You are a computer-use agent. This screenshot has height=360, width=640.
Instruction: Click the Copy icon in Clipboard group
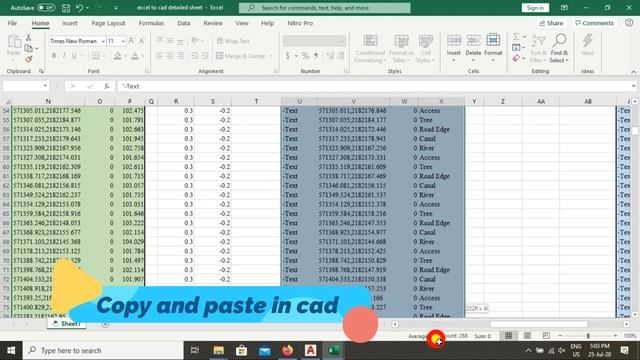click(29, 48)
